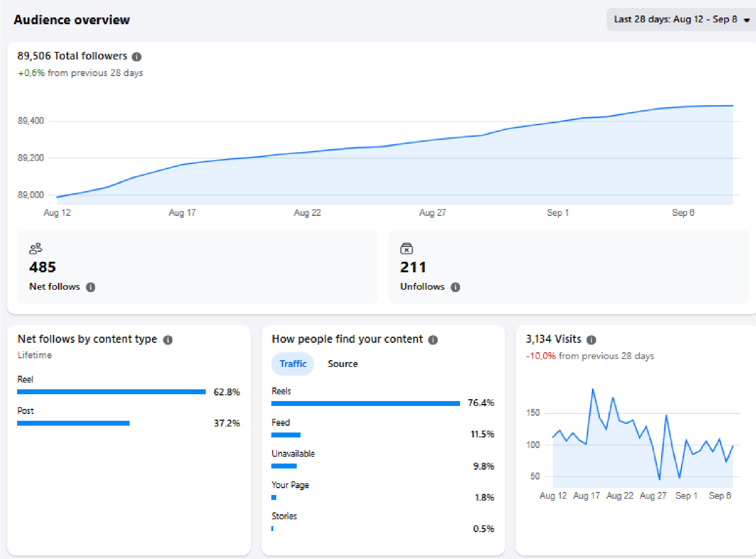Click the 485 net follows number
This screenshot has height=559, width=756.
coord(42,267)
